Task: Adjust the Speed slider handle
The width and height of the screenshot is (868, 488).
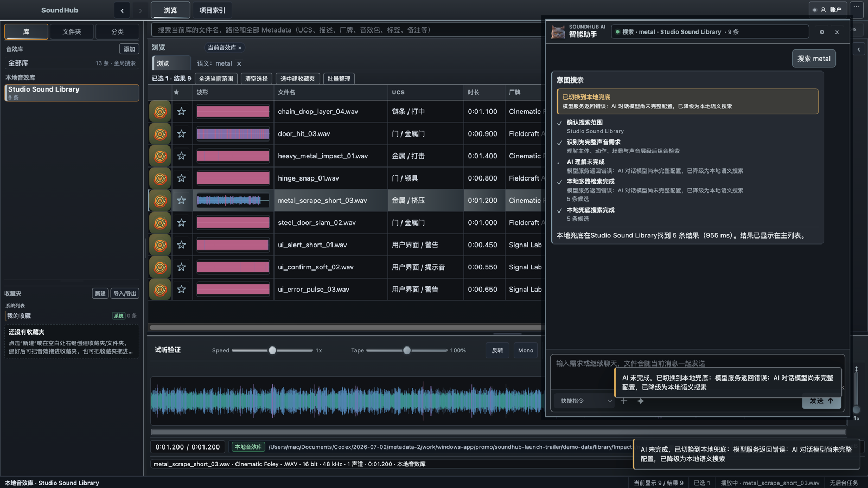Action: coord(272,351)
